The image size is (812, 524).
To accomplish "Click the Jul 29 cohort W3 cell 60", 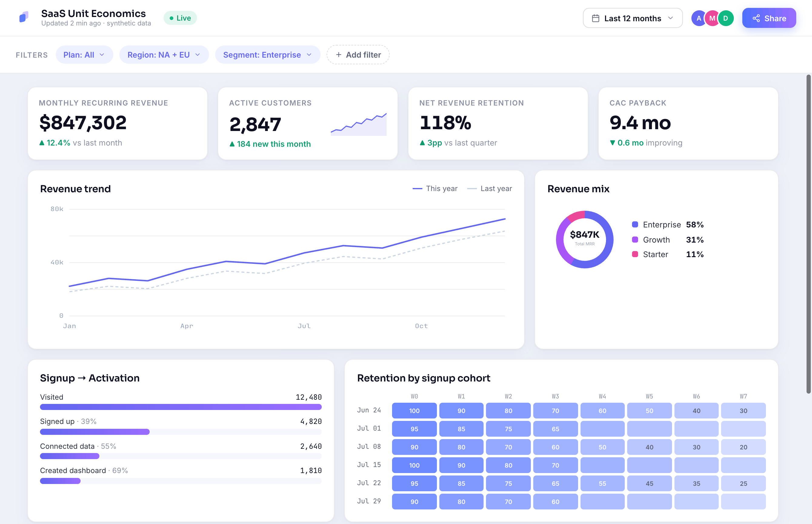I will pos(555,502).
